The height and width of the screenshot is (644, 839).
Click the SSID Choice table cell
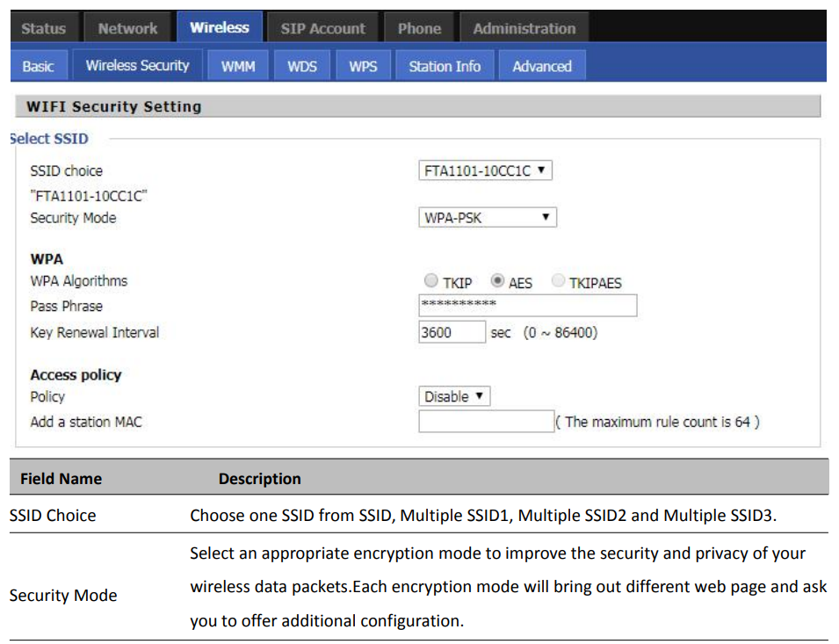click(x=53, y=515)
